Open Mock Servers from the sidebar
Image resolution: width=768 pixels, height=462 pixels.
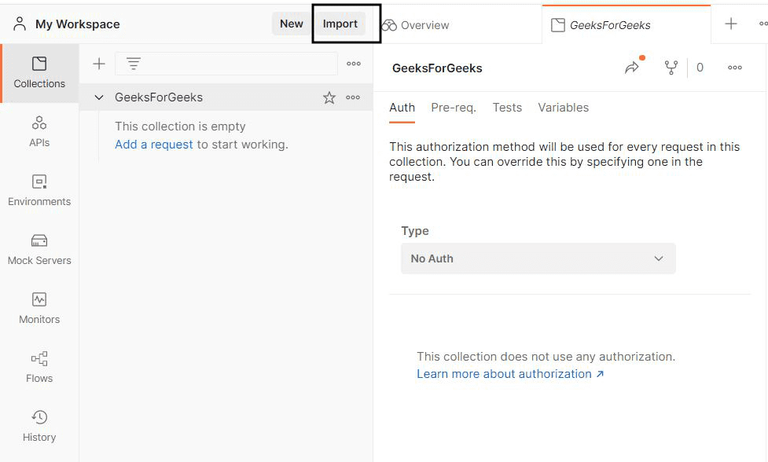39,249
